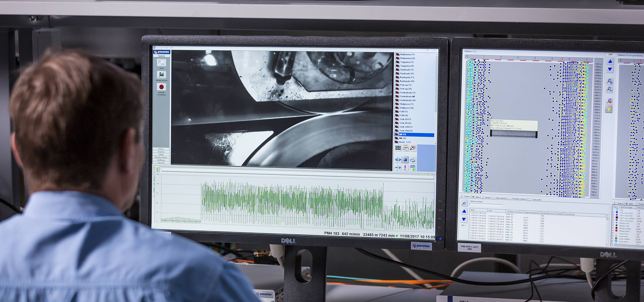Image resolution: width=644 pixels, height=302 pixels.
Task: Open Analyserar section in left panel
Action: [x=161, y=152]
